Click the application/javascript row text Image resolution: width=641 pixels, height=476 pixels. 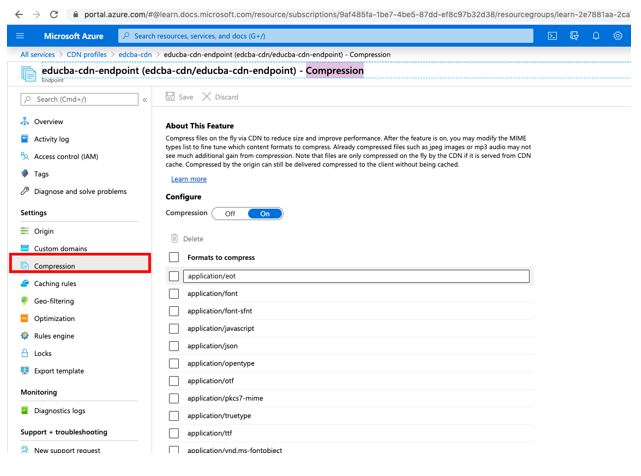pyautogui.click(x=221, y=328)
